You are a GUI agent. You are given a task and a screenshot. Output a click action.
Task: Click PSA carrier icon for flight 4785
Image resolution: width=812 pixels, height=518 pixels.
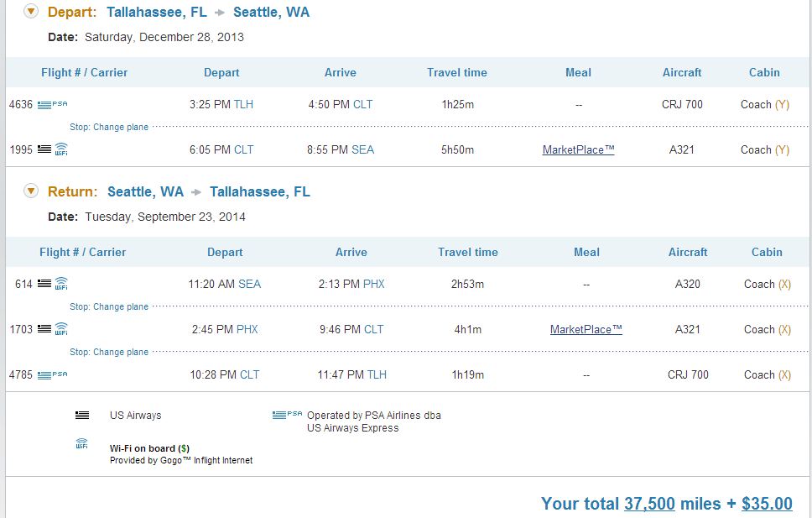[x=52, y=374]
